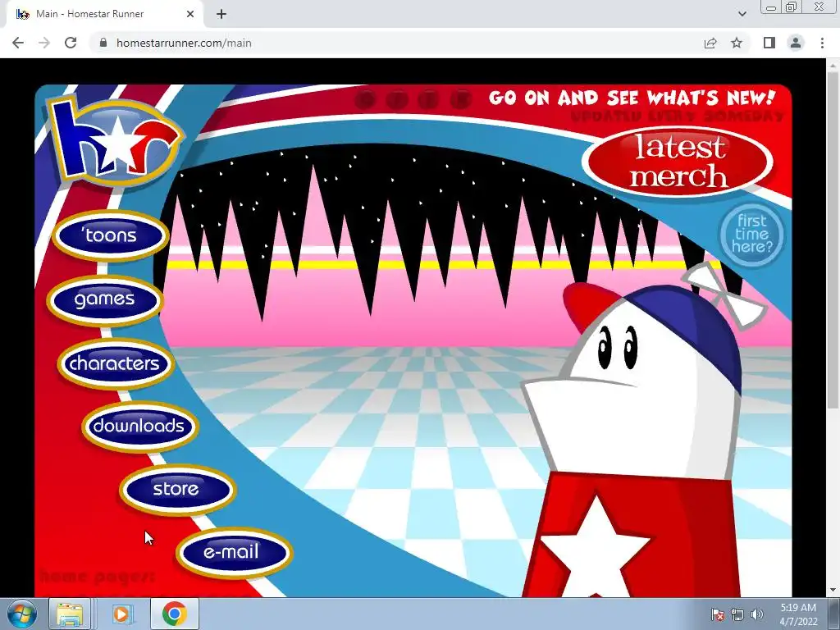Share this page icon
Screen dimensions: 840x630
(710, 43)
